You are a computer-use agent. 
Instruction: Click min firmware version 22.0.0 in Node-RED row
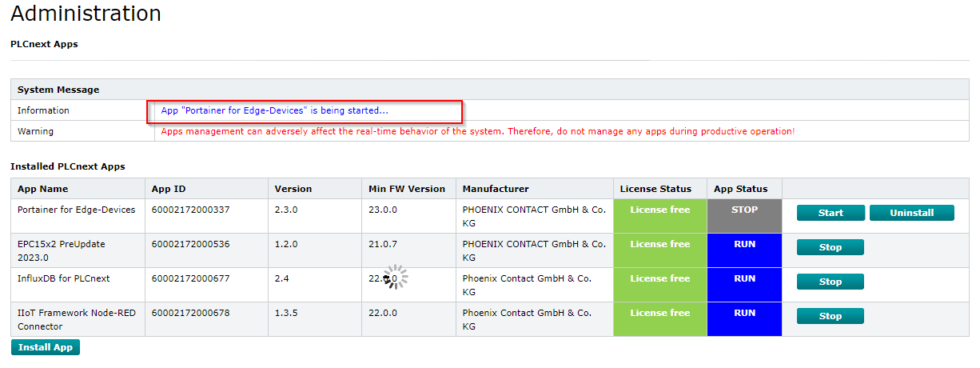click(383, 313)
